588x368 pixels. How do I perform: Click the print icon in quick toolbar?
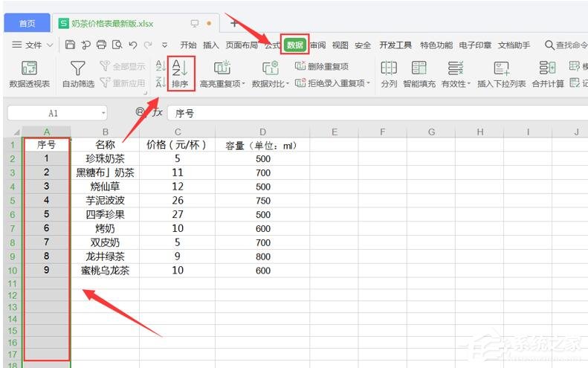(101, 45)
